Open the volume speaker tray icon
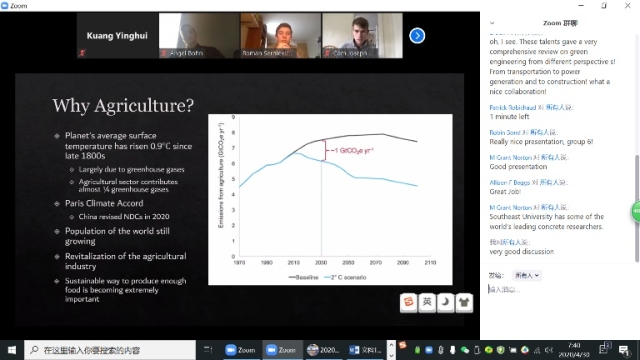The width and height of the screenshot is (640, 360). (x=549, y=350)
